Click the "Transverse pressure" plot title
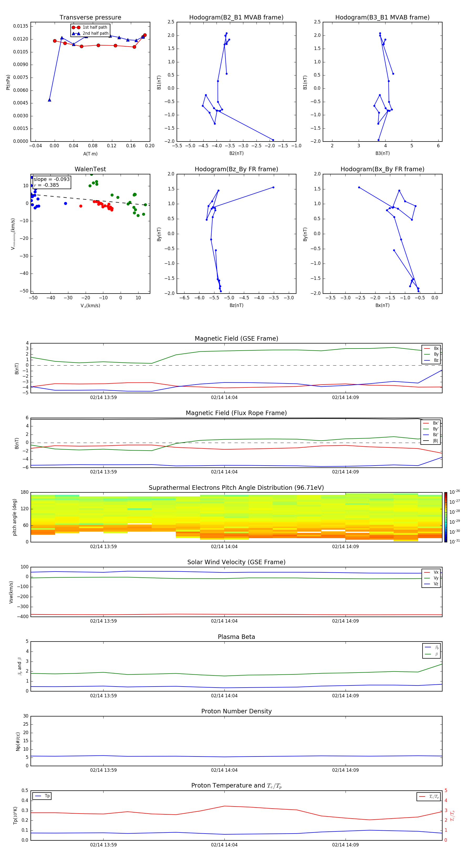 (90, 18)
